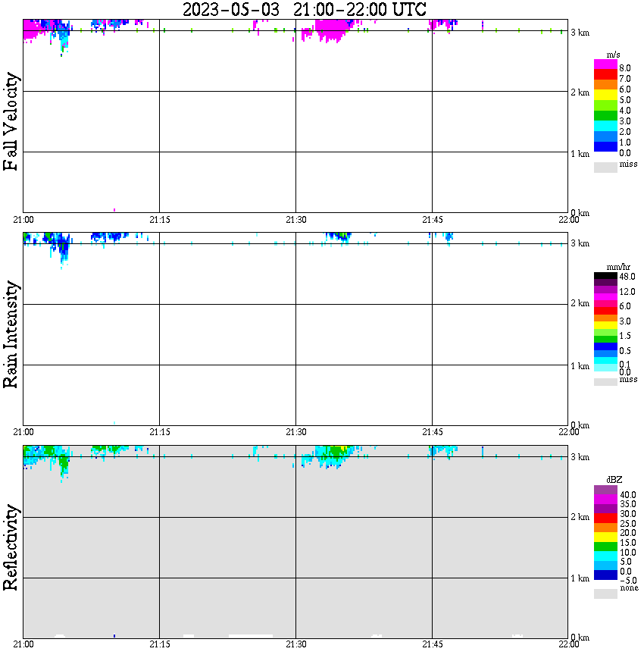Pick the red 7.0 swatch in m/s legend
The height and width of the screenshot is (658, 644).
tap(605, 74)
